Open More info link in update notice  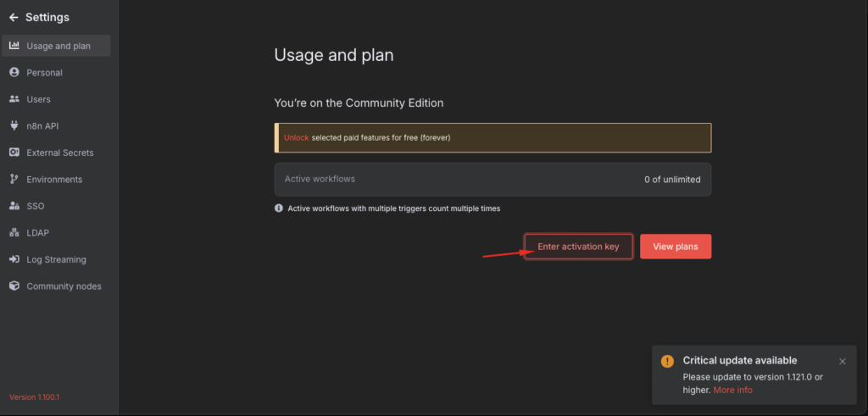[732, 390]
